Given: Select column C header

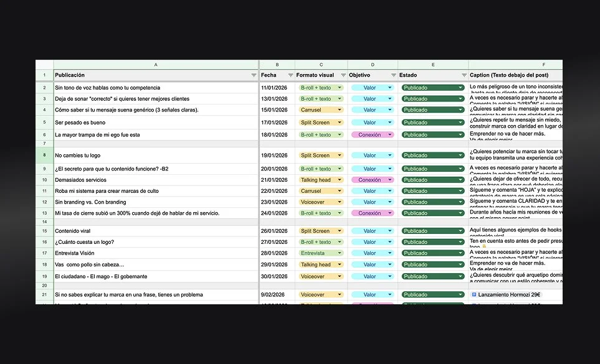Looking at the screenshot, I should tap(321, 65).
